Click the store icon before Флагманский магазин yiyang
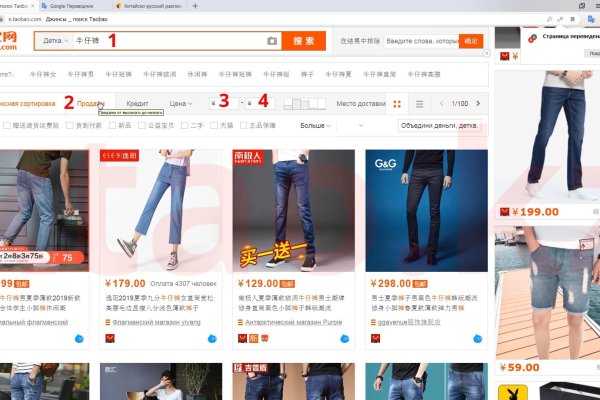This screenshot has height=400, width=600. [x=106, y=323]
